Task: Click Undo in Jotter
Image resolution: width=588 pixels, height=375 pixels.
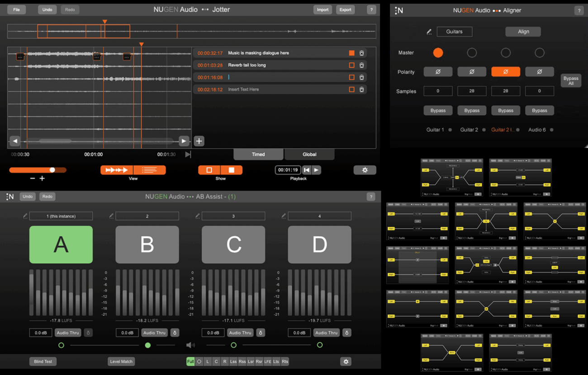Action: click(47, 9)
